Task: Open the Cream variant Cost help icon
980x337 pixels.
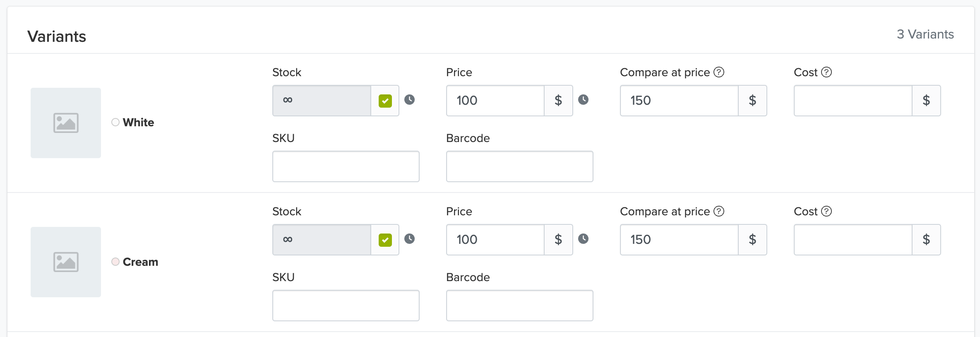Action: 826,211
